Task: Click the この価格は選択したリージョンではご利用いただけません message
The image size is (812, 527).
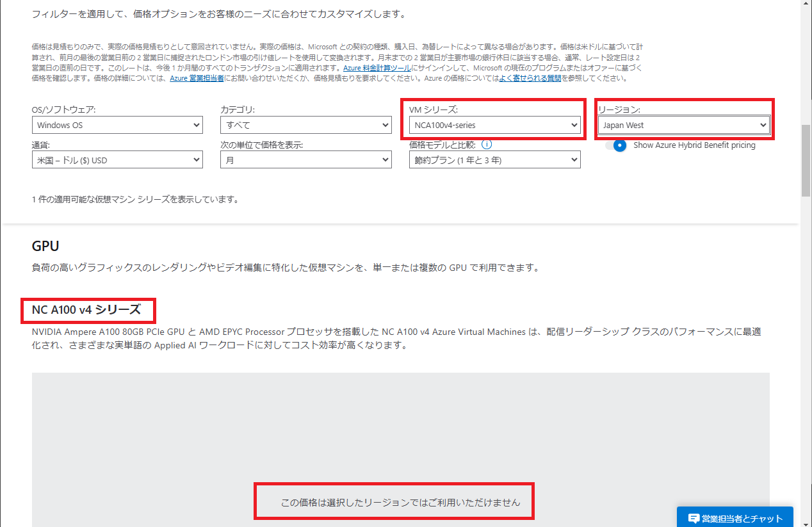Action: [401, 502]
